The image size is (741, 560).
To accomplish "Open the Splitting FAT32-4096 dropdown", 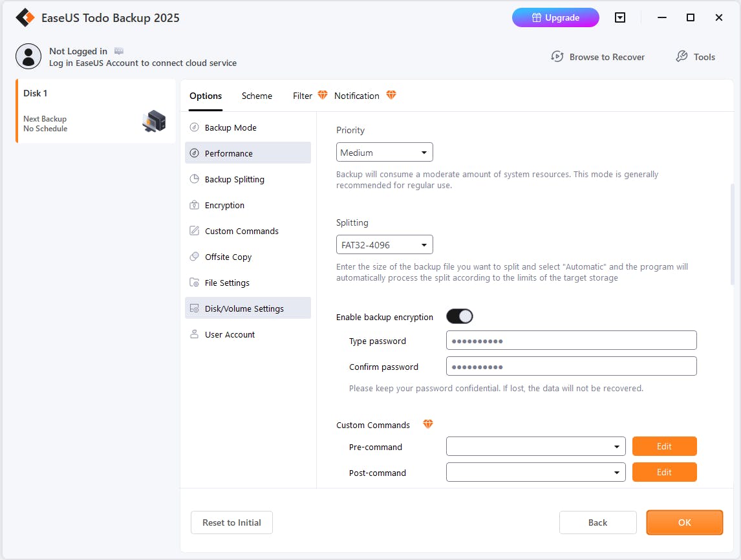I will coord(384,244).
